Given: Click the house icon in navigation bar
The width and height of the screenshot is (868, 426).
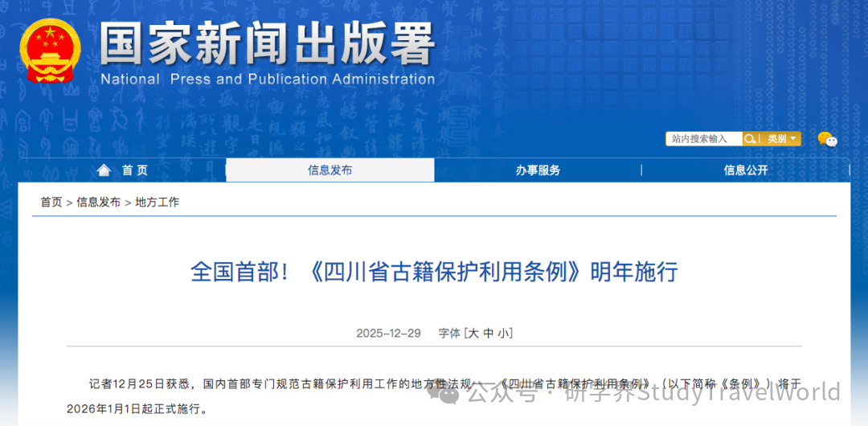Looking at the screenshot, I should (x=104, y=170).
